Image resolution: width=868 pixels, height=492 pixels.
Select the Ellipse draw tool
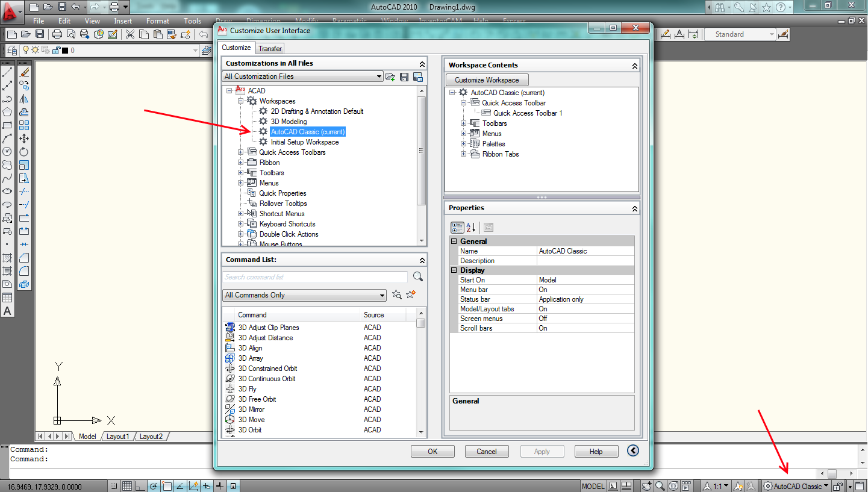pyautogui.click(x=7, y=192)
